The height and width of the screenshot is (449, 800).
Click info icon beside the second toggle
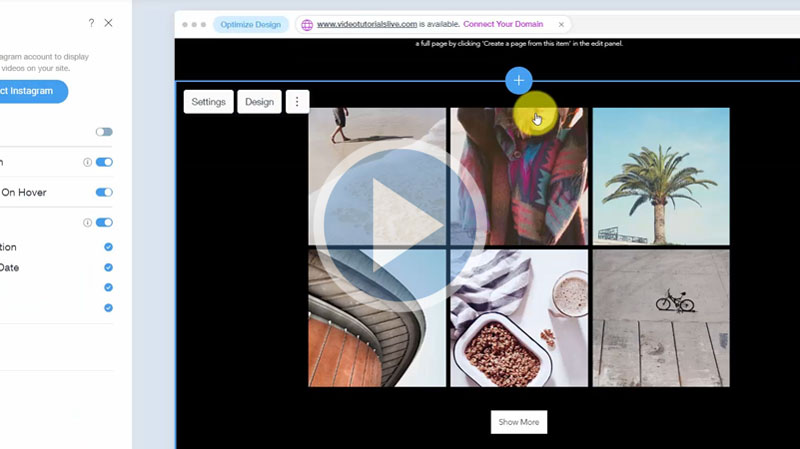87,162
